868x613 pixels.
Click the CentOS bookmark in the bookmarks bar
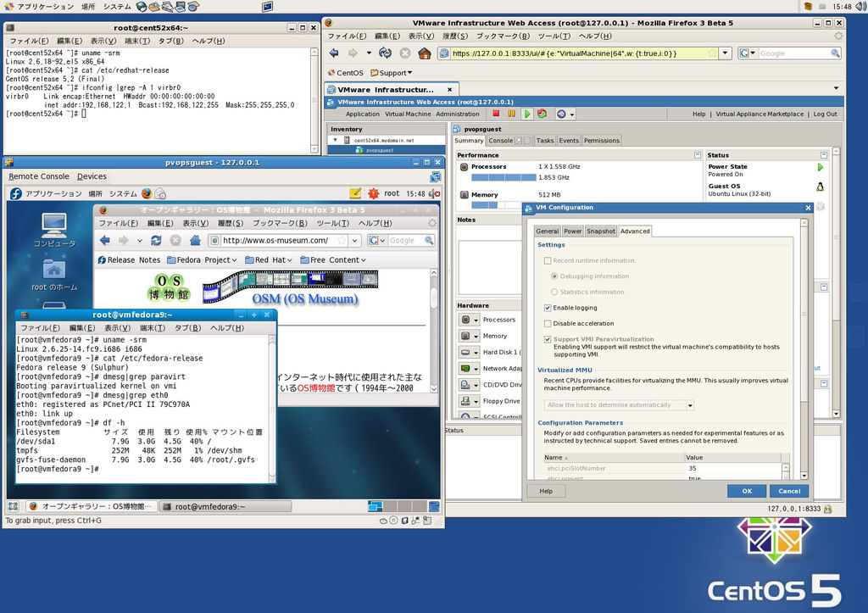pos(346,73)
